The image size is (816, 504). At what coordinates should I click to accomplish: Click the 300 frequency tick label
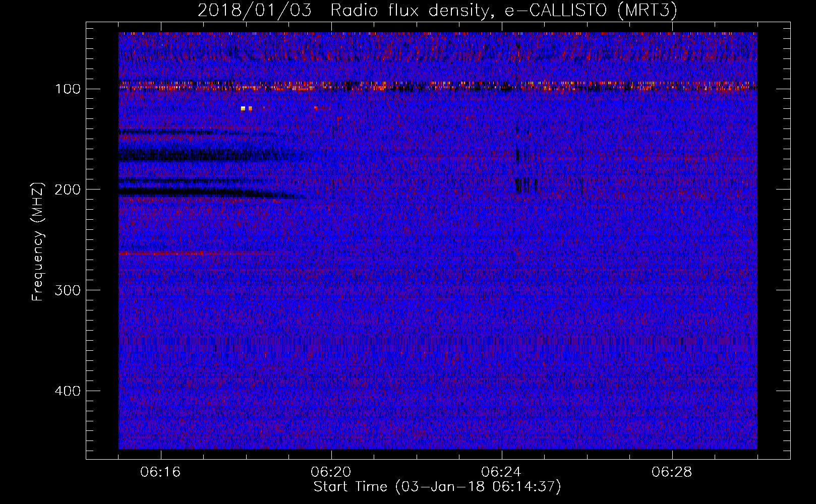[68, 290]
